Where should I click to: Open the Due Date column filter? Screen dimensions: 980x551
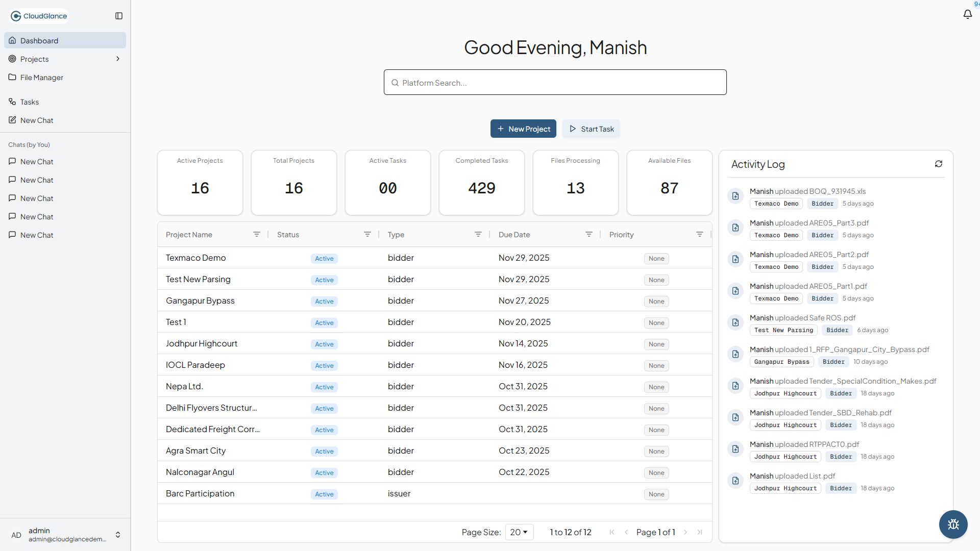click(589, 234)
